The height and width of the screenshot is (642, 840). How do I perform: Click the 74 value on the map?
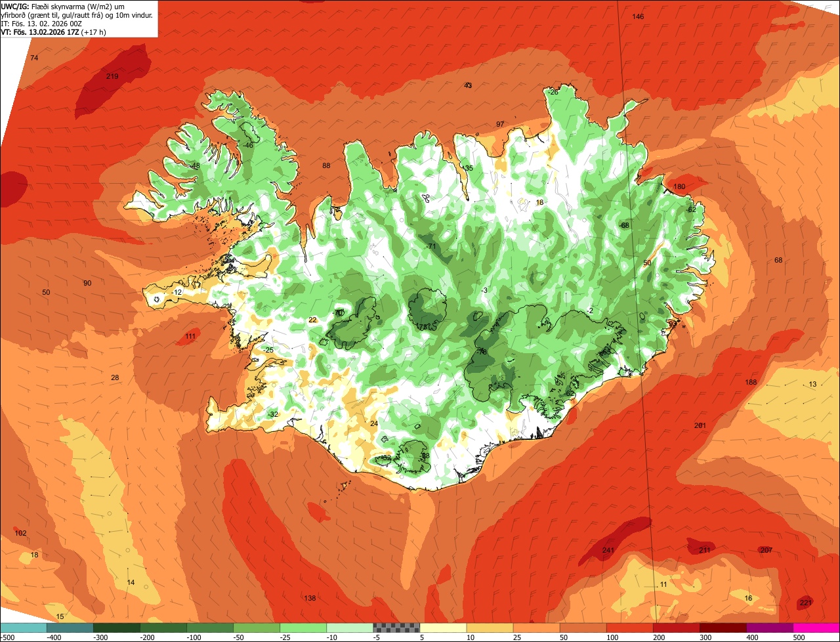coord(34,58)
